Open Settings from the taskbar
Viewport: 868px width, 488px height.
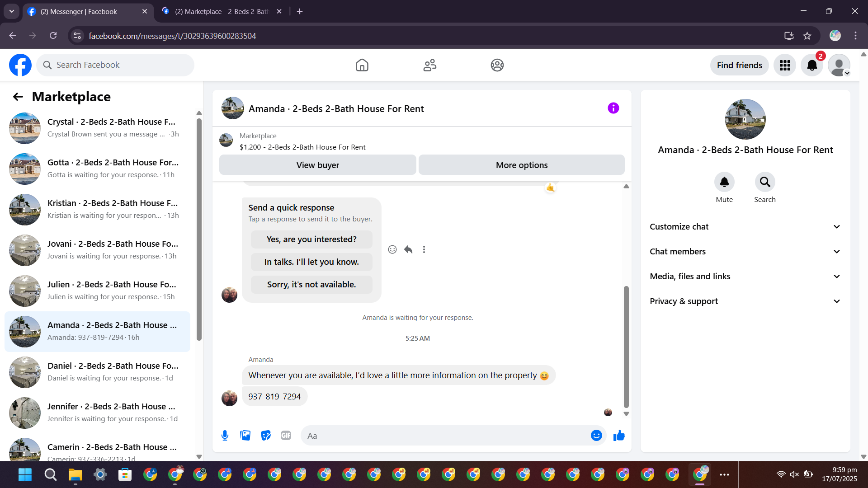(100, 474)
